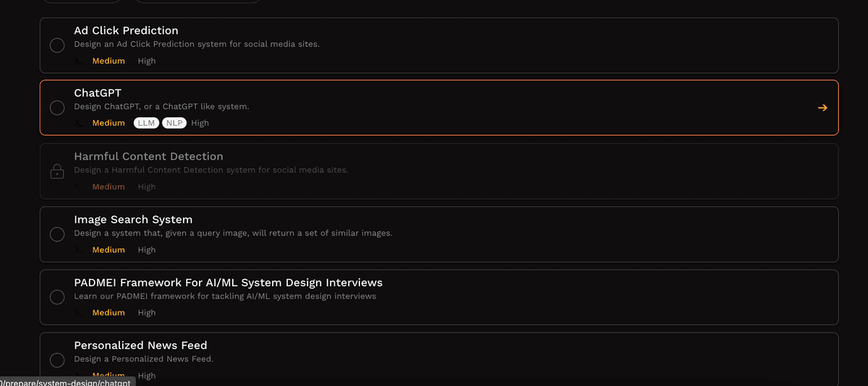Click the completion circle for ChatGPT

pos(57,108)
